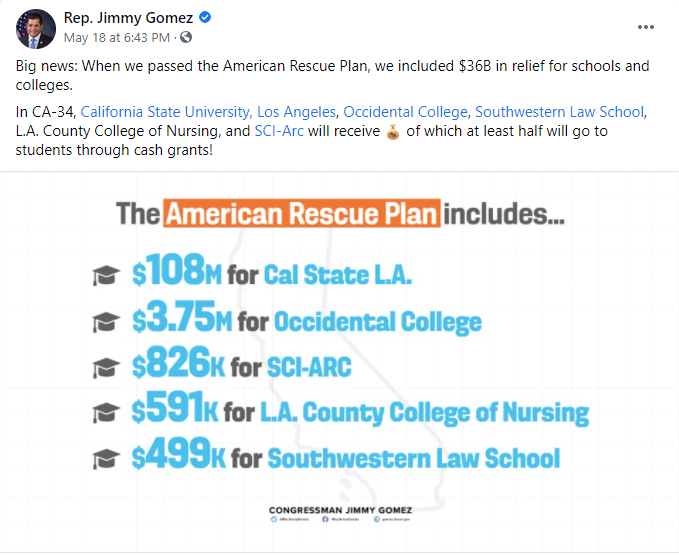
Task: Click the public globe privacy icon
Action: (185, 38)
